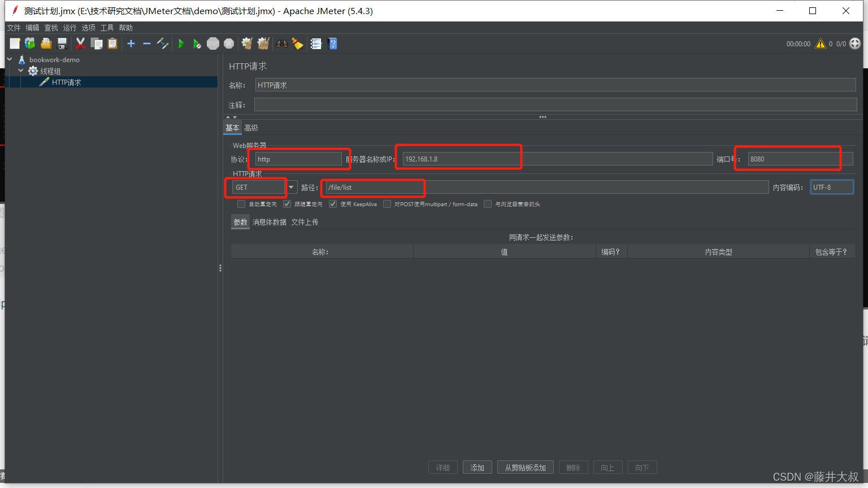Click the 添加 button
The height and width of the screenshot is (488, 868).
[x=478, y=468]
